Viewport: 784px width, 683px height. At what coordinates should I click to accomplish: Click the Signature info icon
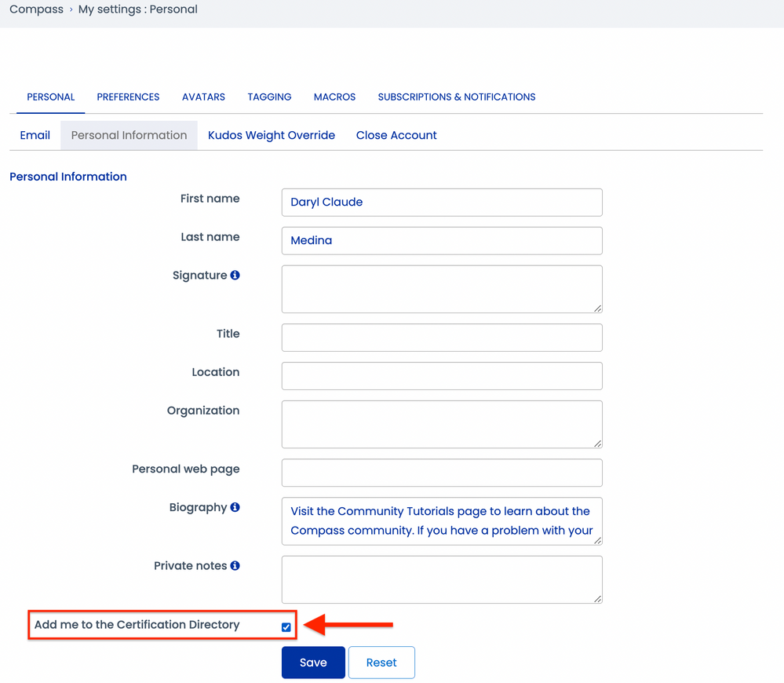tap(235, 276)
